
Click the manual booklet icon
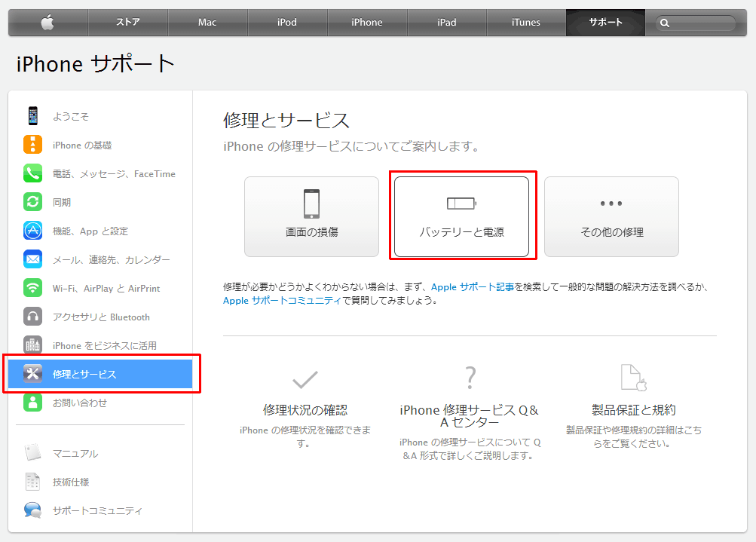click(32, 453)
